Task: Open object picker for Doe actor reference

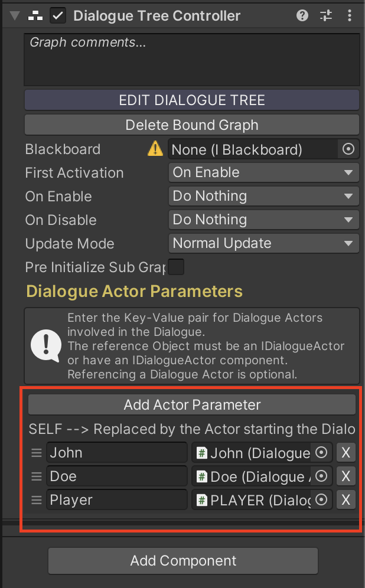Action: point(321,476)
